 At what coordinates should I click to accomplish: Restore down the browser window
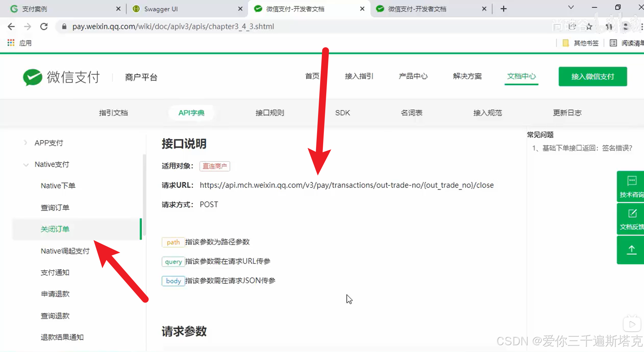point(618,7)
